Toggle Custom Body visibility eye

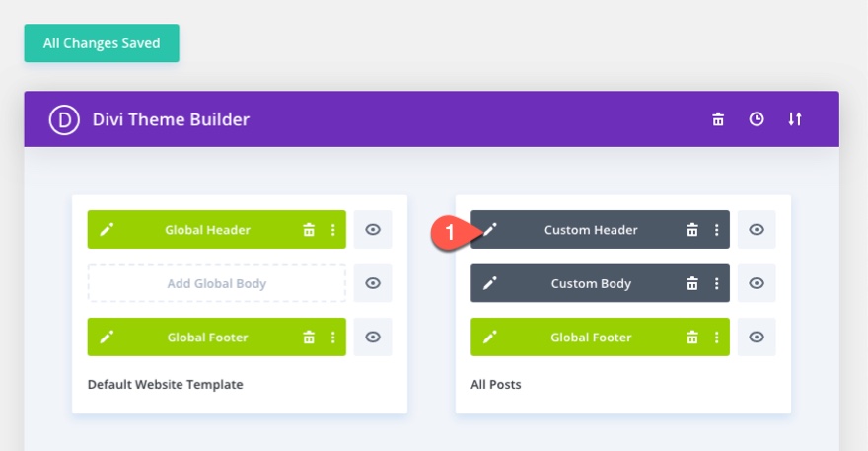pyautogui.click(x=757, y=283)
